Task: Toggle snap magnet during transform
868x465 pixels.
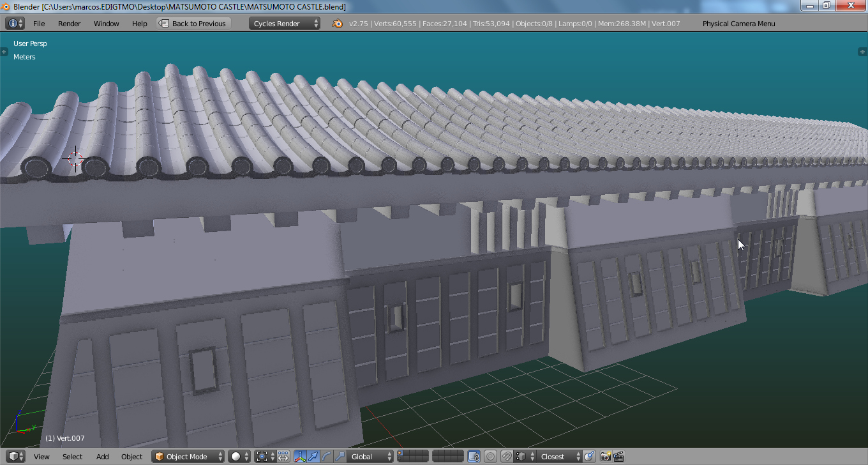Action: (506, 457)
